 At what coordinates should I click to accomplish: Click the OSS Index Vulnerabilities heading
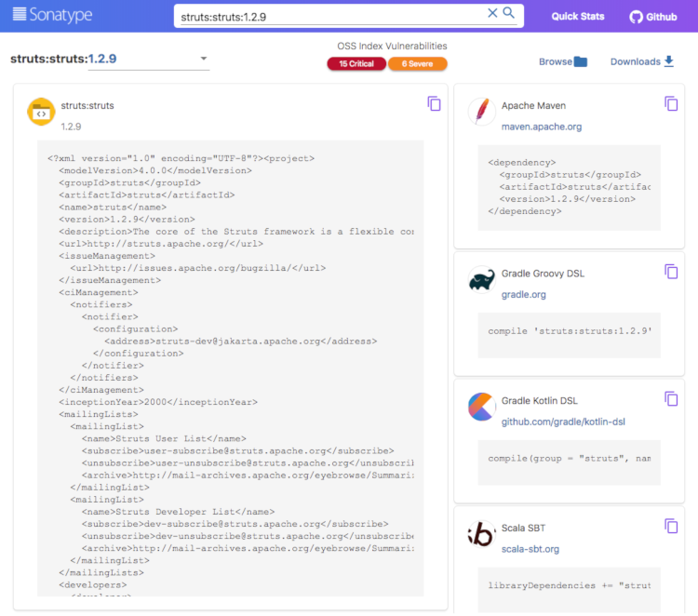click(x=392, y=47)
